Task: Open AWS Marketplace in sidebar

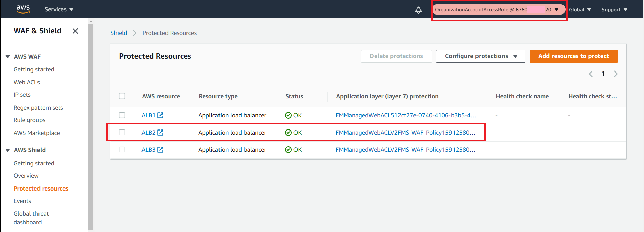Action: (37, 133)
